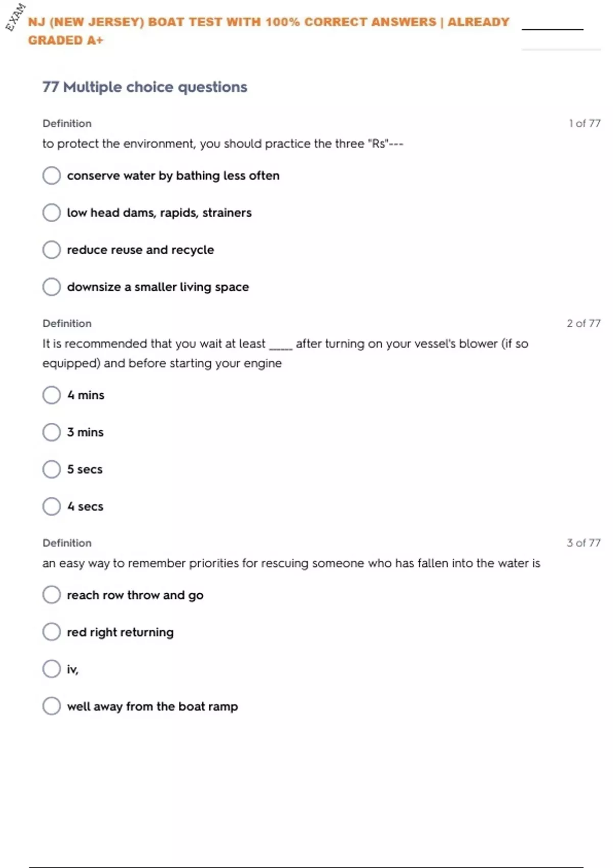Click the rotated EXAM label
The image size is (613, 868).
click(x=15, y=17)
